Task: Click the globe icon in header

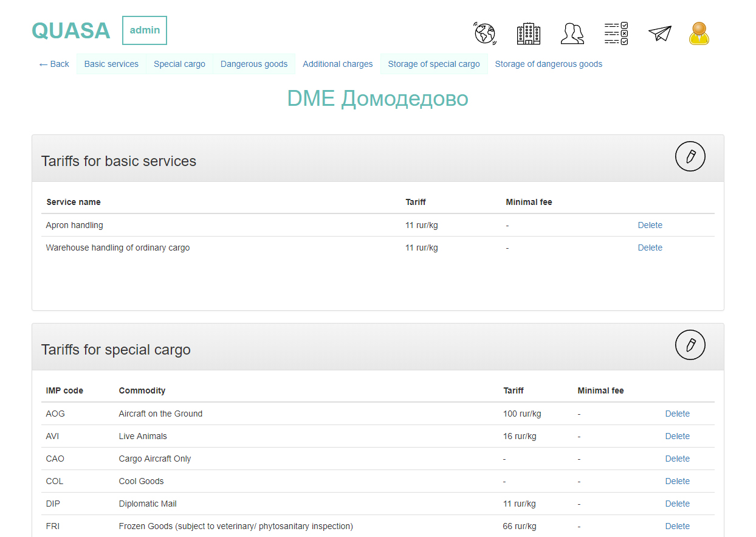Action: [485, 33]
